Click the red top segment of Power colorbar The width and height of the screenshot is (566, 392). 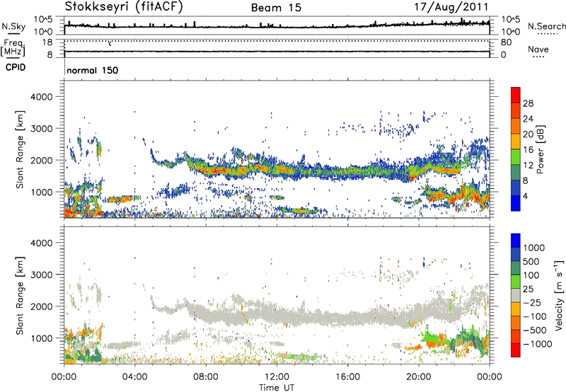516,95
